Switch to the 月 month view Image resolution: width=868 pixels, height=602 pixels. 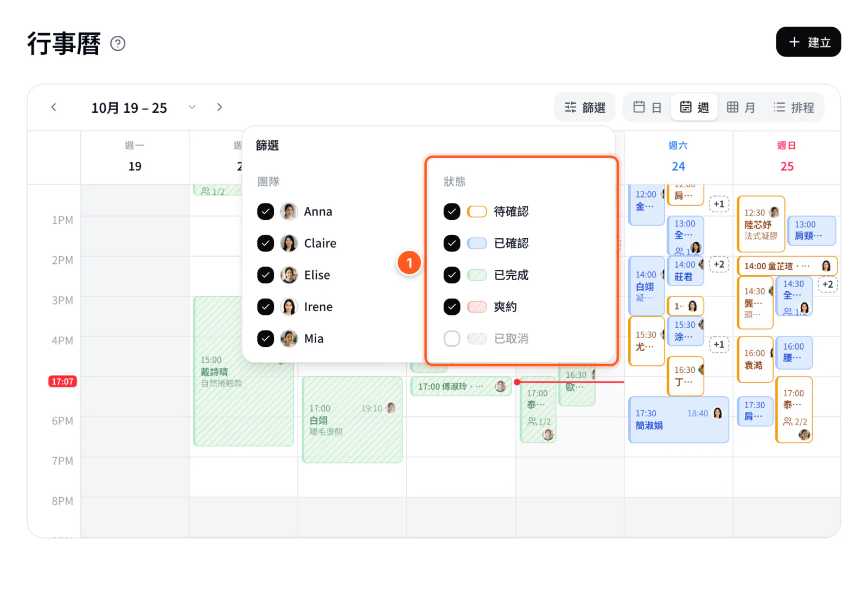[x=741, y=107]
